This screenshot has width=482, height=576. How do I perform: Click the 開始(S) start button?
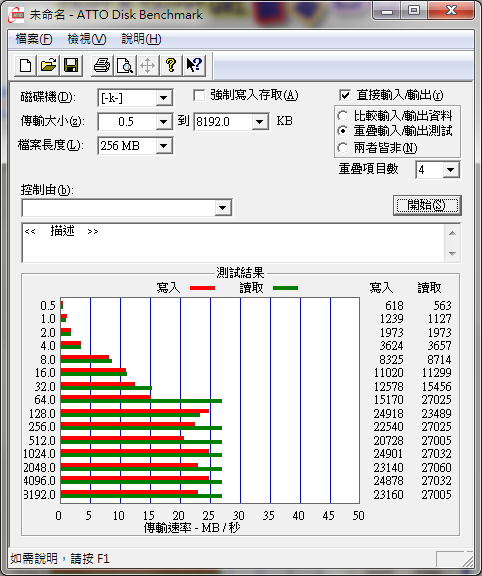coord(427,205)
